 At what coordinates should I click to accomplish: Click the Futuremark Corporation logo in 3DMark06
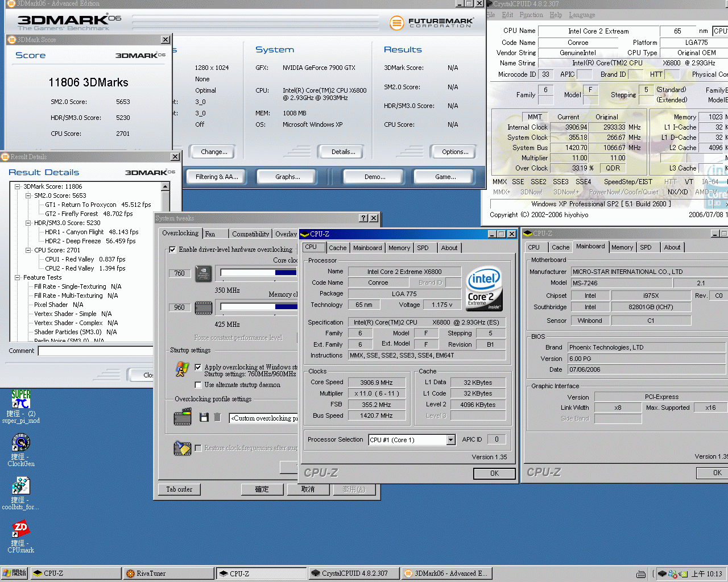coord(432,23)
